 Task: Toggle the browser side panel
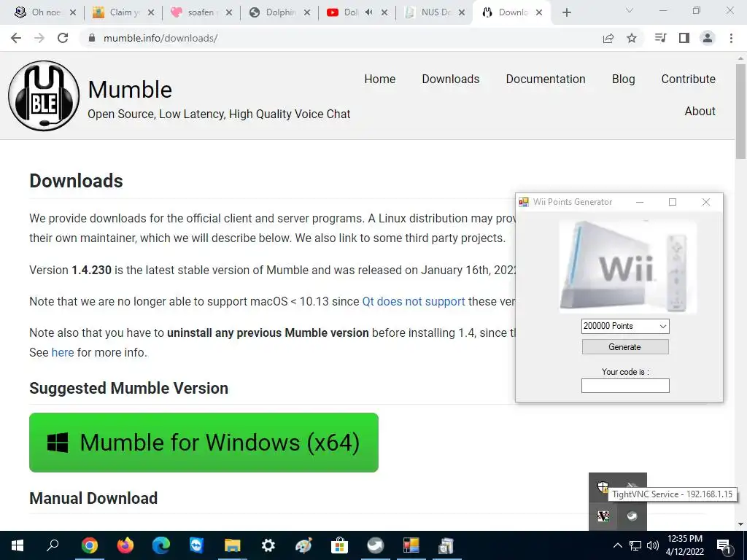click(x=684, y=38)
